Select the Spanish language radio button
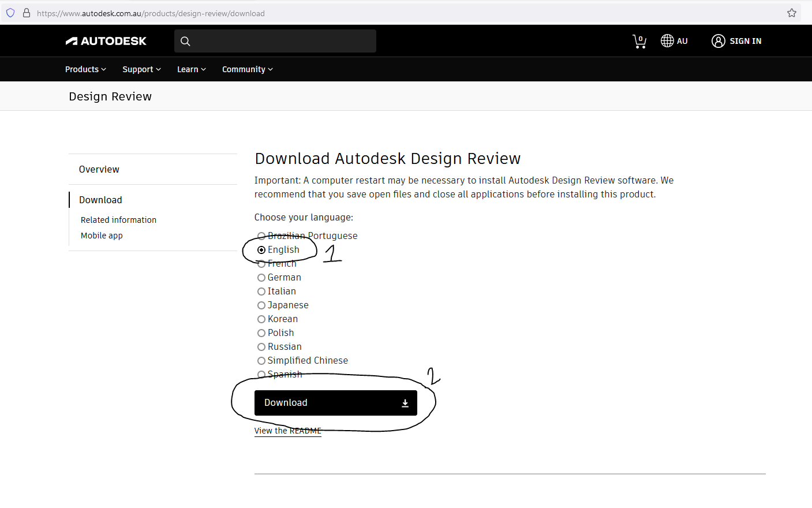This screenshot has width=812, height=508. click(x=261, y=375)
